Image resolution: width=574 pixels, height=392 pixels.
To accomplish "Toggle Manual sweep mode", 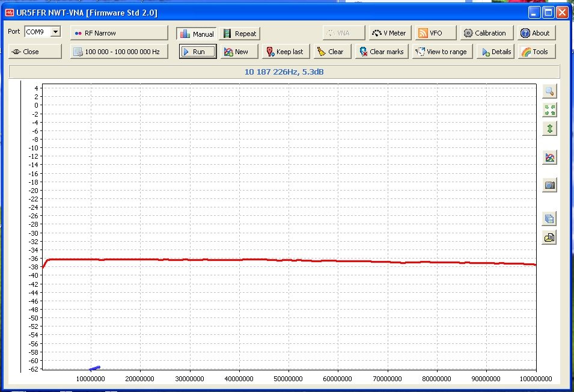I will (x=197, y=34).
